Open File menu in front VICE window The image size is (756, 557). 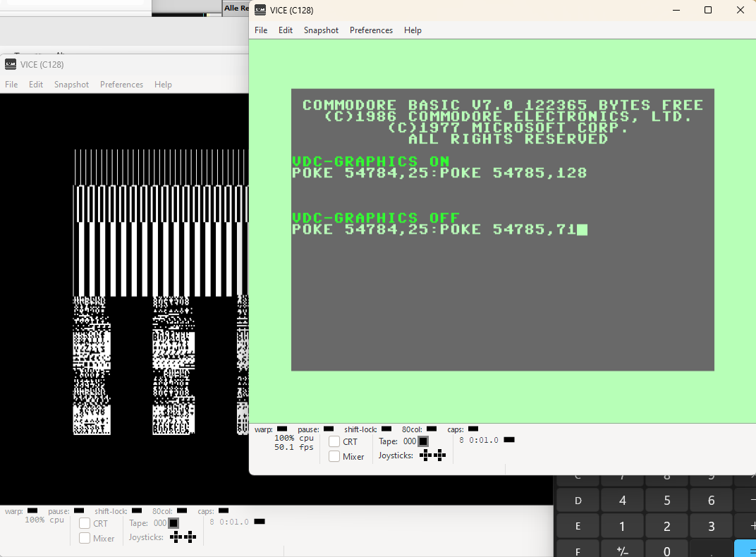point(261,30)
